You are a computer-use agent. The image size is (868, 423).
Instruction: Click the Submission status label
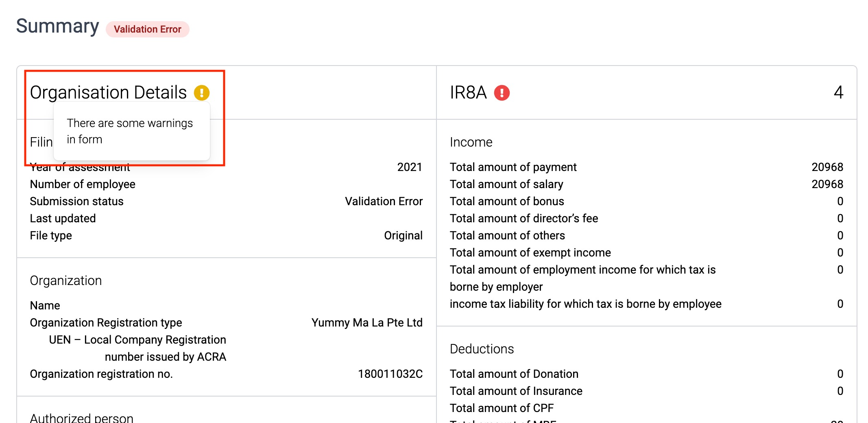[x=76, y=201]
